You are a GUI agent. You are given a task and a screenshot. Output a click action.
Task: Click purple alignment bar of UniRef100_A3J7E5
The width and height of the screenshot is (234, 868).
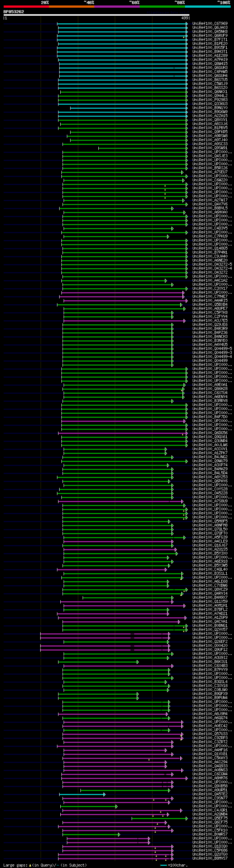coord(124,321)
